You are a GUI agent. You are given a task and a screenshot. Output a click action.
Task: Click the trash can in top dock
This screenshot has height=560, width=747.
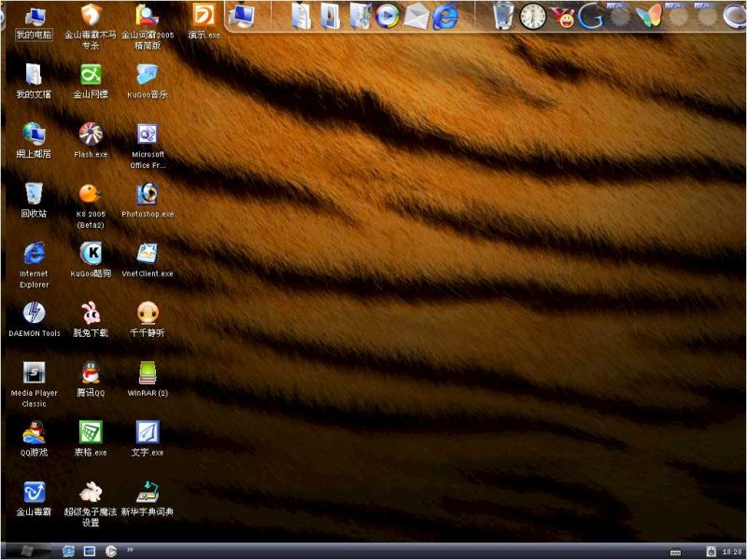(x=503, y=16)
